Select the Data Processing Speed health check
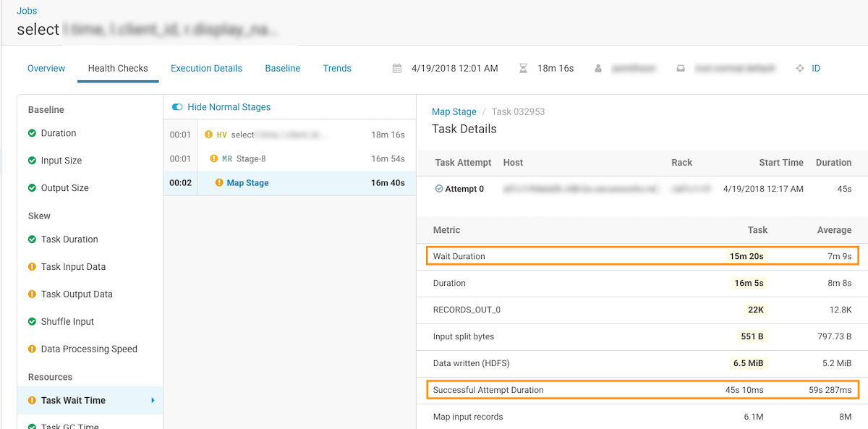Image resolution: width=868 pixels, height=429 pixels. [x=89, y=349]
